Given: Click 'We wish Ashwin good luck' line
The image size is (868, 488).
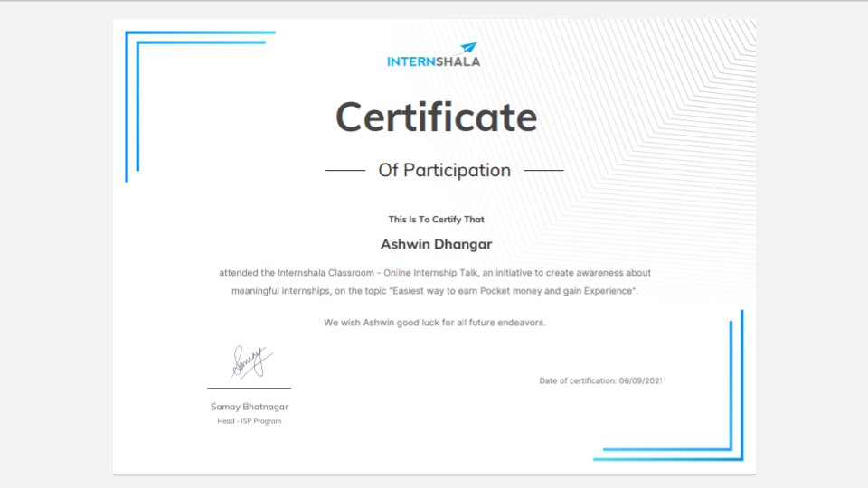Looking at the screenshot, I should (x=435, y=323).
